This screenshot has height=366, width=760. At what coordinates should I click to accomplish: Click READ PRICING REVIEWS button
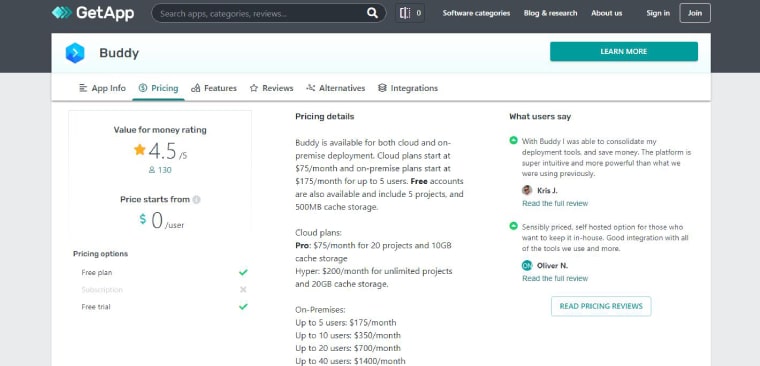tap(601, 306)
